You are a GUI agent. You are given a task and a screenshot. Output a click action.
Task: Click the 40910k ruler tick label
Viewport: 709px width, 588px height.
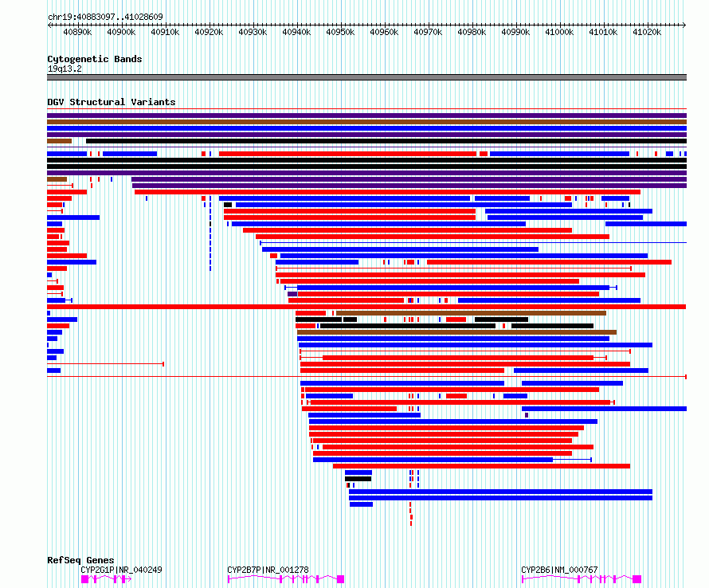[x=165, y=32]
